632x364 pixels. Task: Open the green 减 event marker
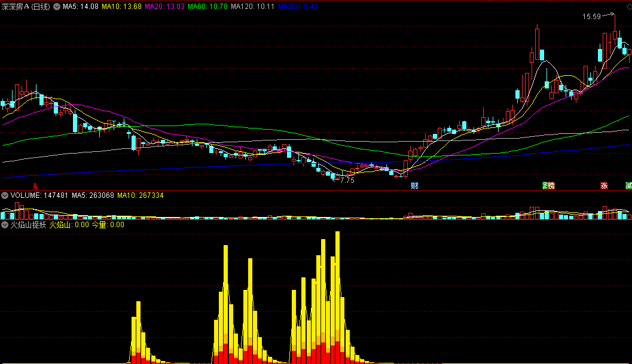coord(628,186)
